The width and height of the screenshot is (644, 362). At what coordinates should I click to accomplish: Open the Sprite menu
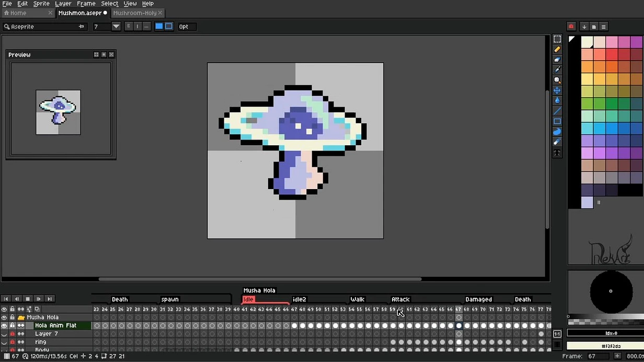coord(41,4)
